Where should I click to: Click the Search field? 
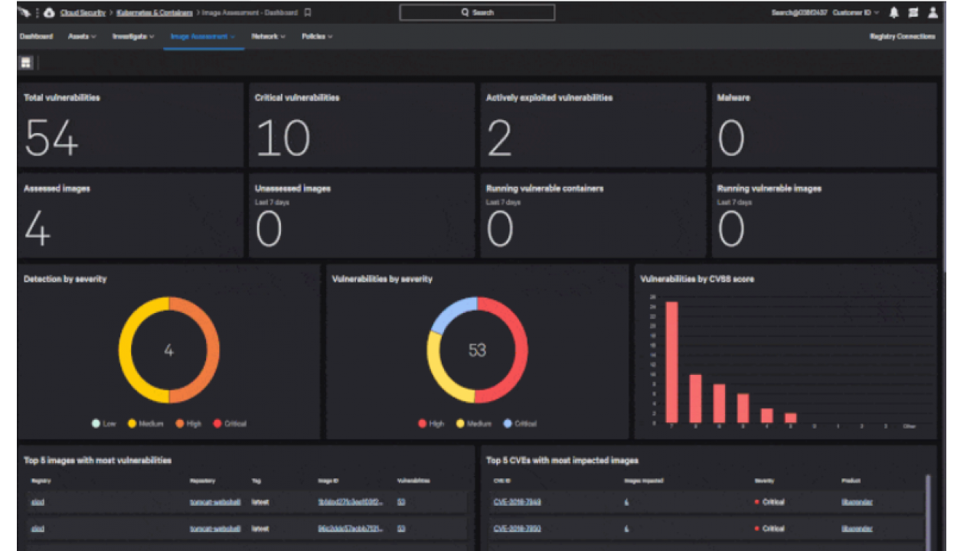point(477,12)
